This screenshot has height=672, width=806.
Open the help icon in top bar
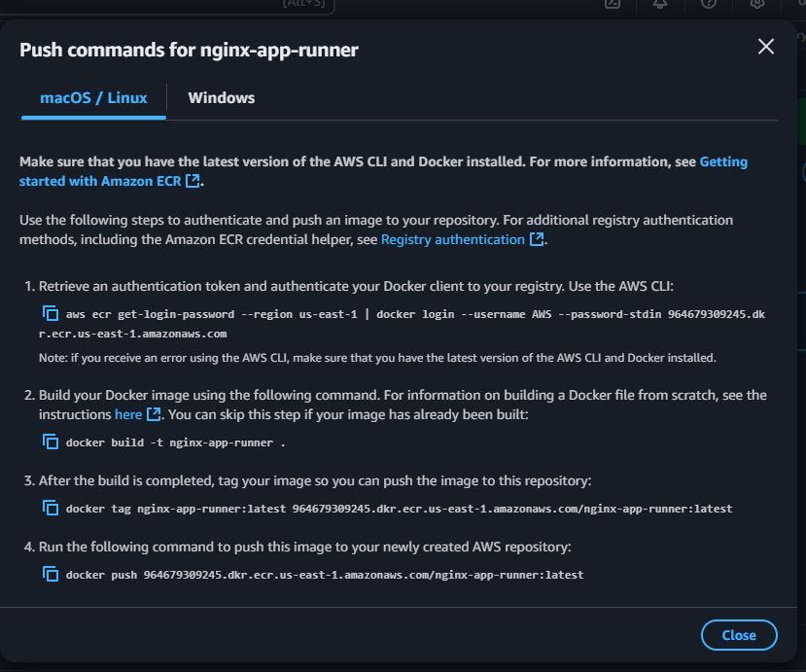pyautogui.click(x=709, y=4)
